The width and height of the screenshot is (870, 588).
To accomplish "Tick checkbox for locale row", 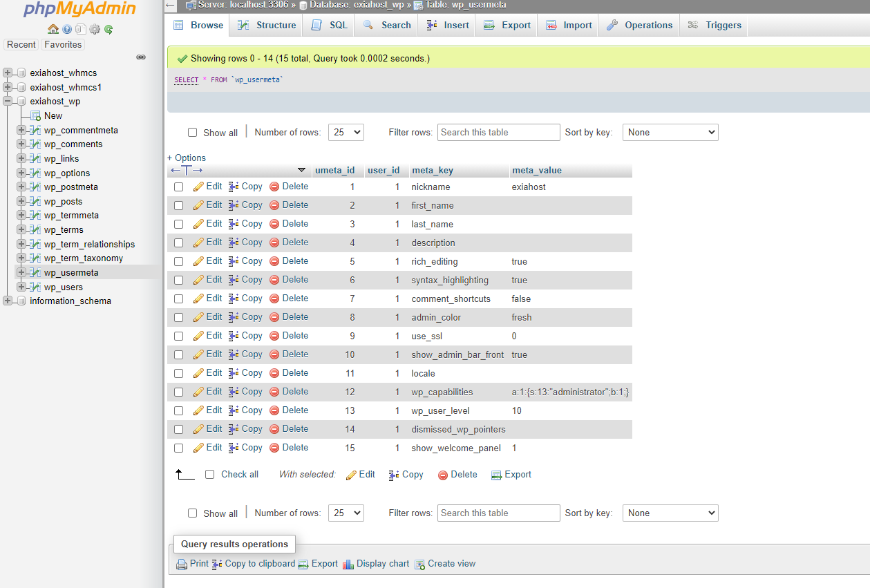I will (179, 373).
